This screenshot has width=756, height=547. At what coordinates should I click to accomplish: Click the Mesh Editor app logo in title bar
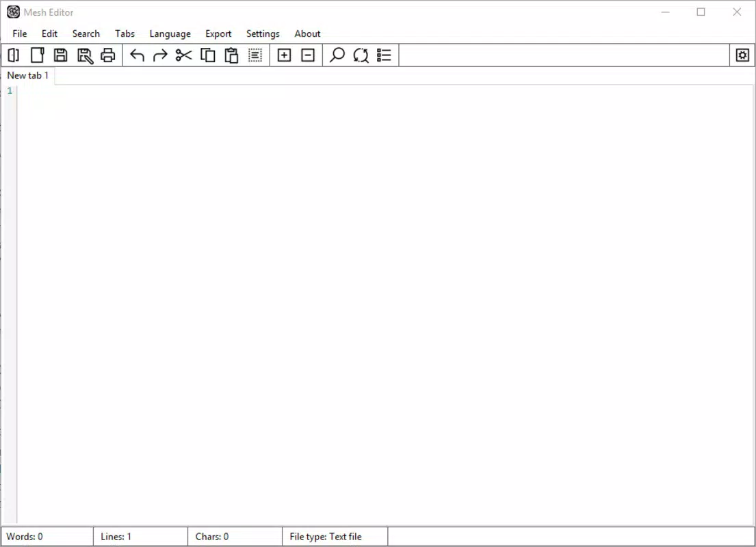pos(14,12)
